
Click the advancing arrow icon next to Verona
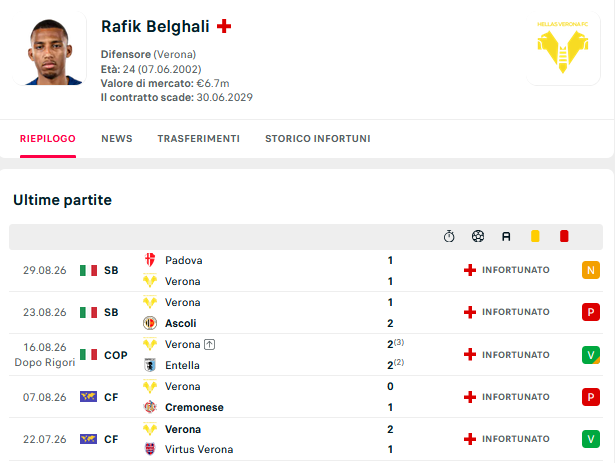tap(210, 345)
